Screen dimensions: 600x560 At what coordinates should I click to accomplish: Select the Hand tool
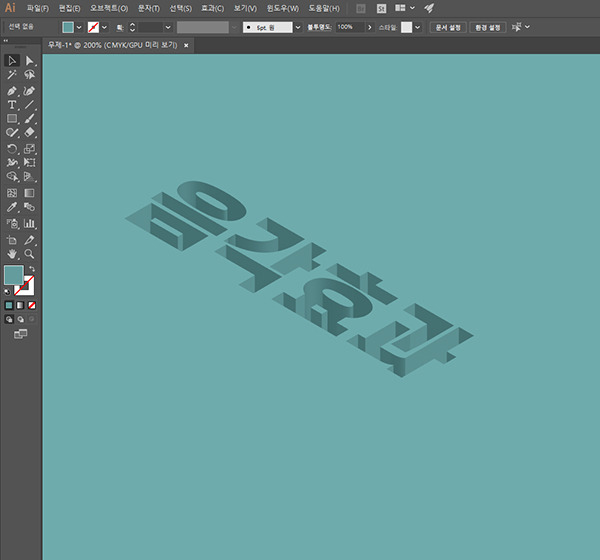pyautogui.click(x=11, y=253)
